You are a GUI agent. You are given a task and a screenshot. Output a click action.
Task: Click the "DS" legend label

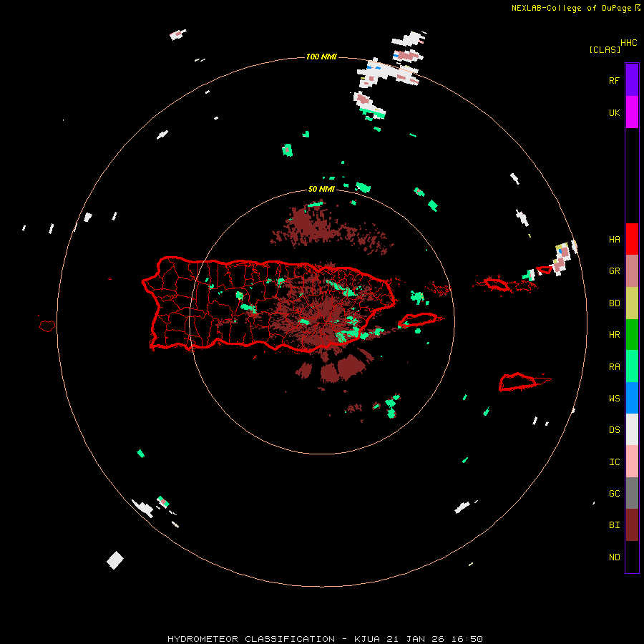(x=614, y=430)
